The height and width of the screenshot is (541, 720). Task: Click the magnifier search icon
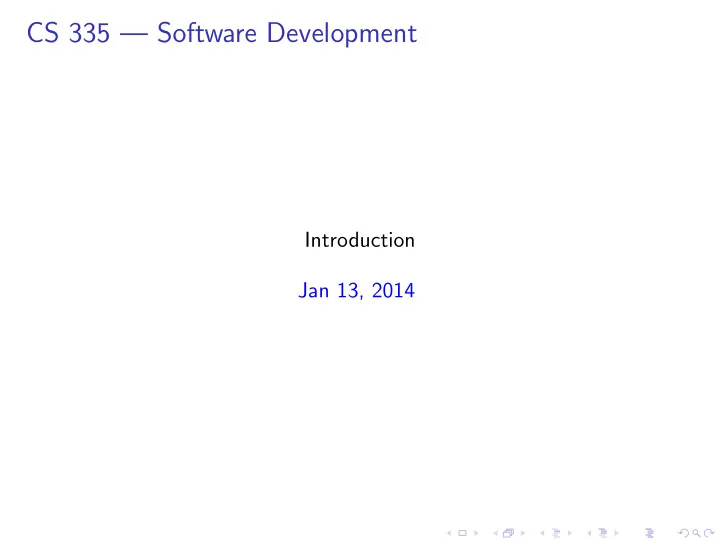tap(697, 533)
